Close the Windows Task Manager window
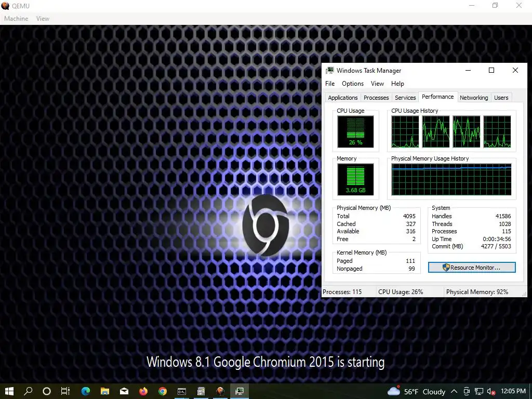The image size is (532, 399). (x=515, y=70)
